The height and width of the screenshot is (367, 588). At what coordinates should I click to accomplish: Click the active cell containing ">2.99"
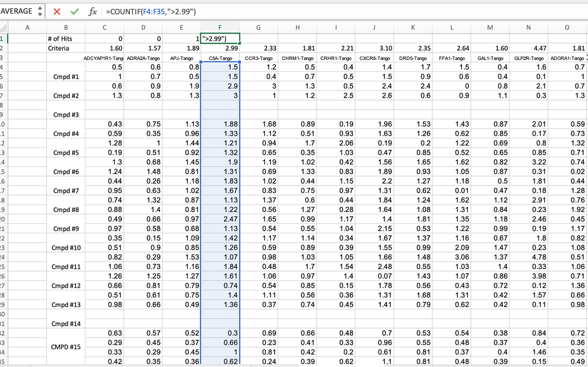pyautogui.click(x=219, y=38)
